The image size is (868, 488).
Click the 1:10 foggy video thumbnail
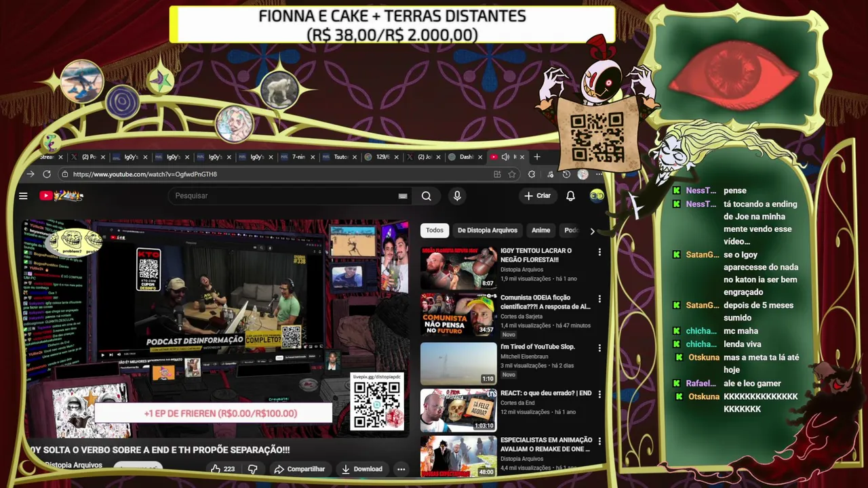pyautogui.click(x=458, y=364)
